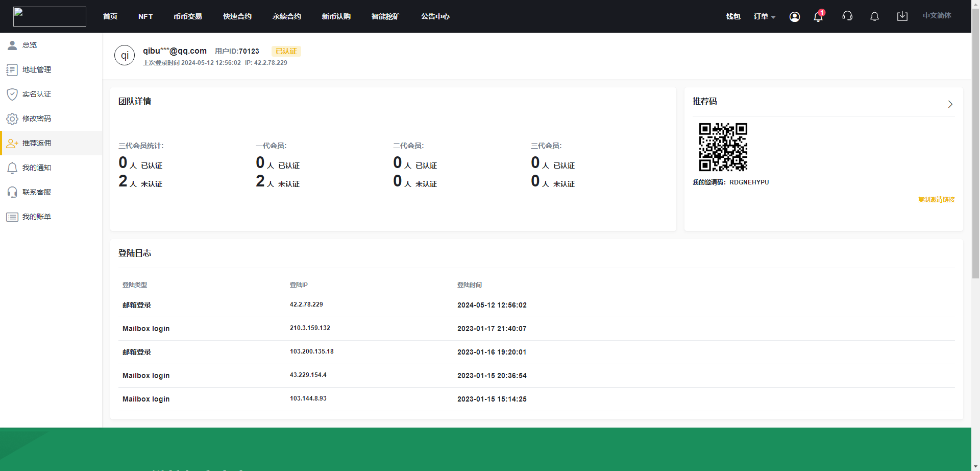This screenshot has width=980, height=471.
Task: Click 复制邀请链接 link
Action: point(936,200)
